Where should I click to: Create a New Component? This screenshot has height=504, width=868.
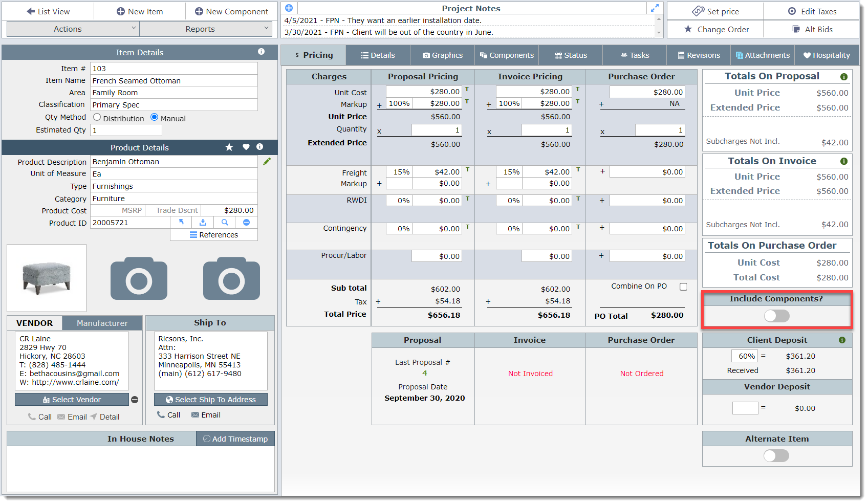pos(231,11)
